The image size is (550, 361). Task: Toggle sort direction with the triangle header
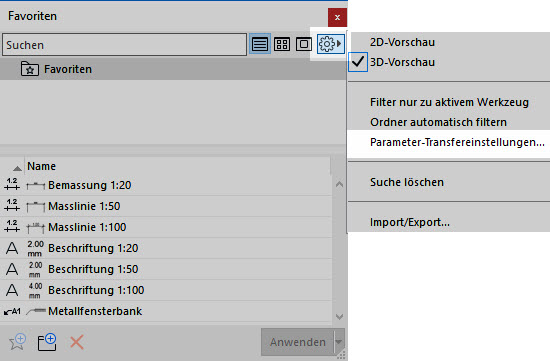tap(17, 168)
